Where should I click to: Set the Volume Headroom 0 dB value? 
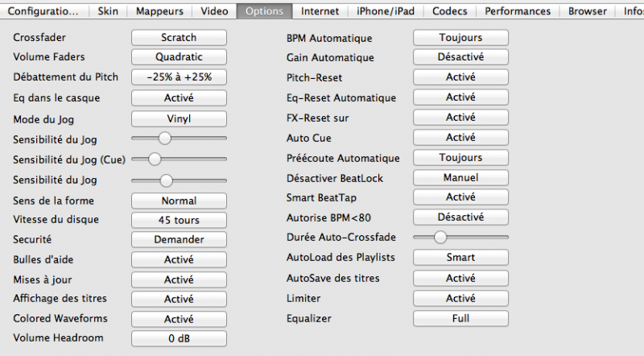tap(179, 338)
